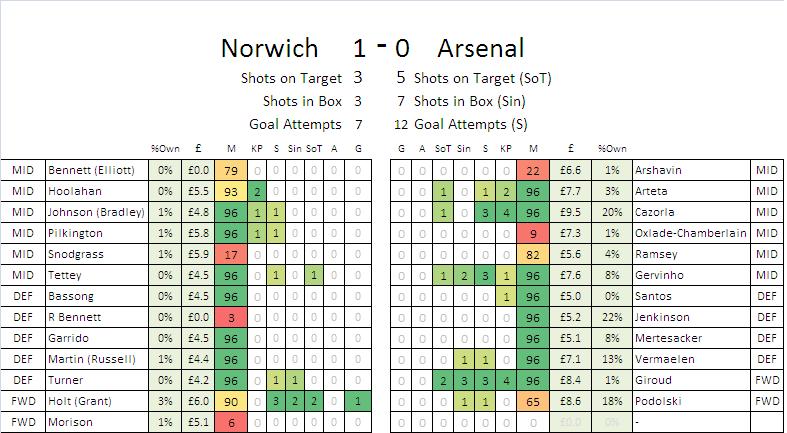Click Holt's green goal cell showing 1
This screenshot has width=787, height=433.
pyautogui.click(x=359, y=401)
